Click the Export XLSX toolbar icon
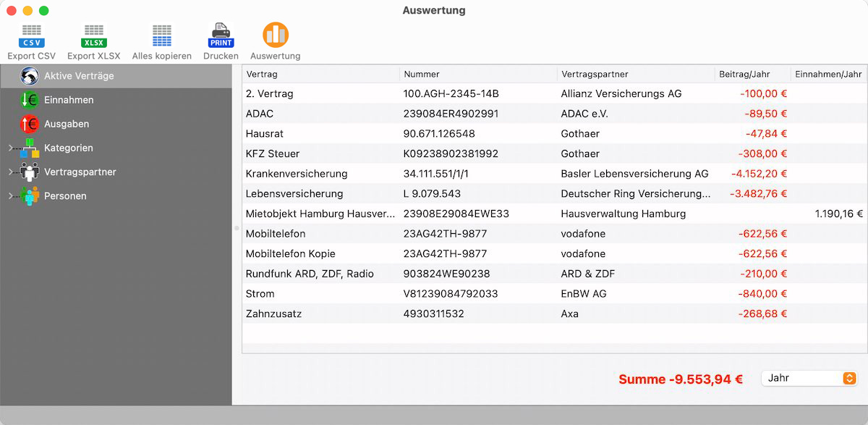Screen dimensions: 868x425 (x=94, y=35)
